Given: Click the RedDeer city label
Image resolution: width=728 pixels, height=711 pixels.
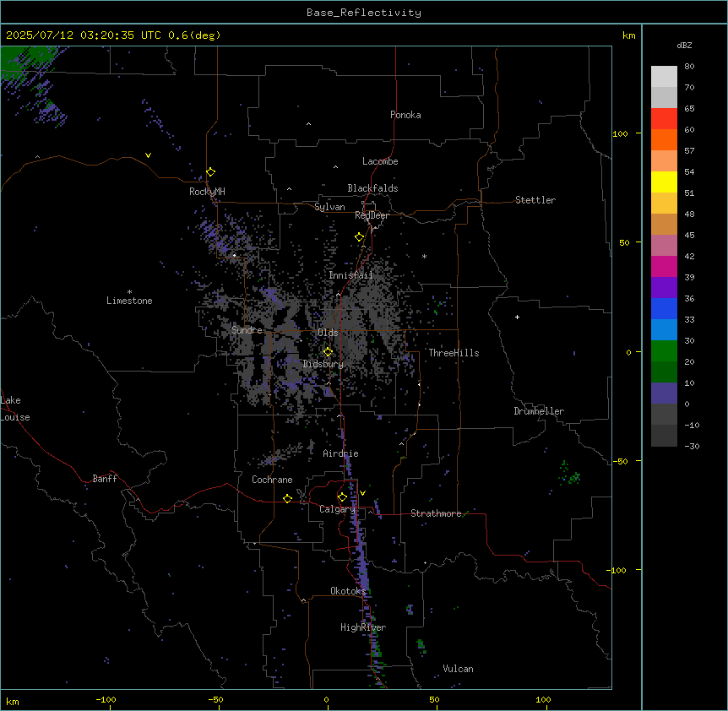Looking at the screenshot, I should [372, 215].
